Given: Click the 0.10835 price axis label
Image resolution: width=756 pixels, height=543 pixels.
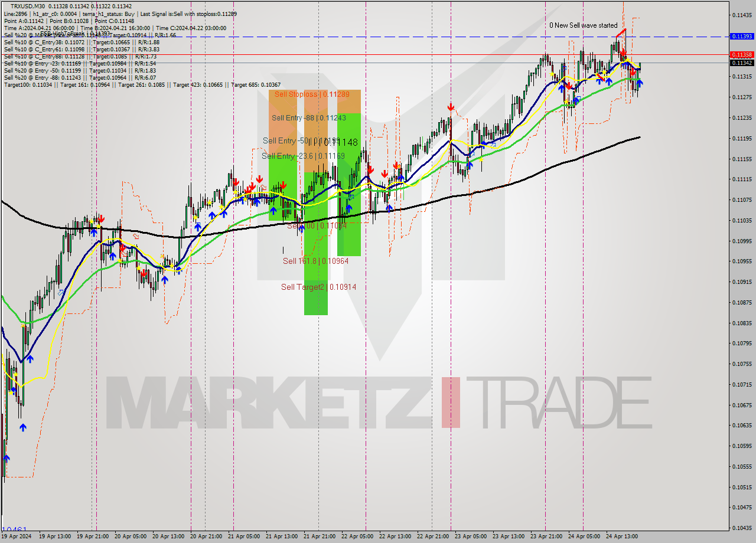Looking at the screenshot, I should [x=742, y=323].
